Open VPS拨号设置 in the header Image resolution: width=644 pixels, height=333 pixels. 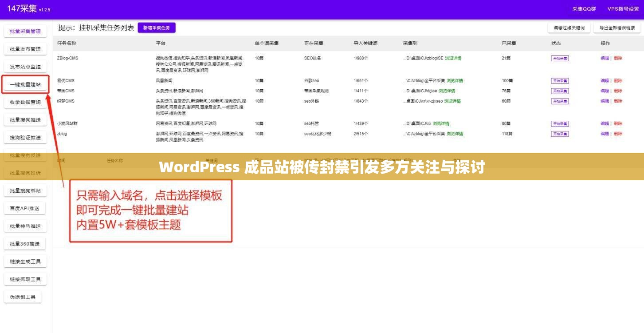point(623,9)
